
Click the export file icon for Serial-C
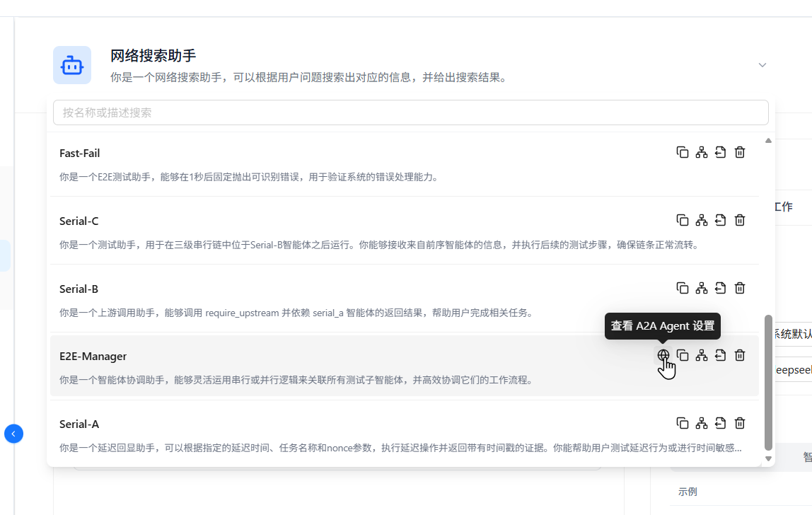pos(720,220)
